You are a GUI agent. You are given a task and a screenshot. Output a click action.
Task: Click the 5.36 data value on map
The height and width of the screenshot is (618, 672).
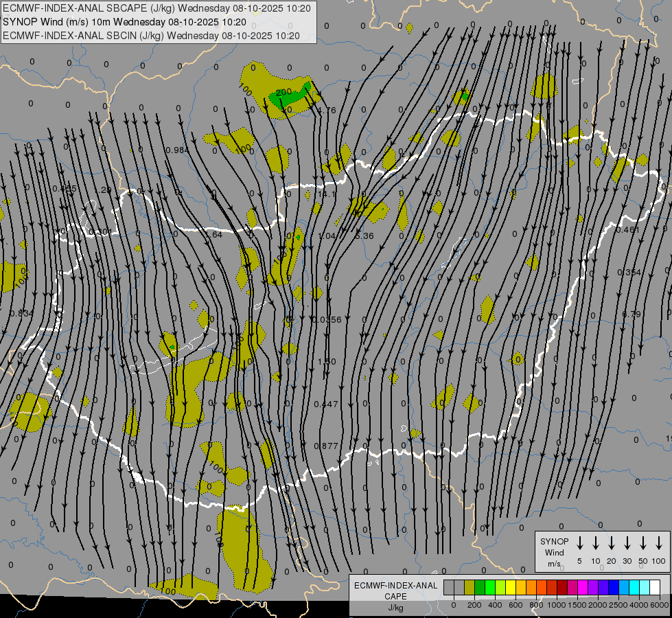tap(364, 236)
